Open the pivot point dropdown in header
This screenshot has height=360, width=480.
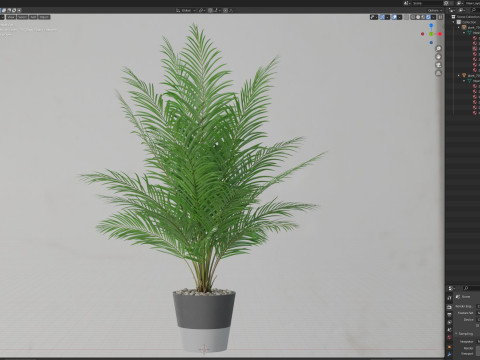(x=202, y=10)
